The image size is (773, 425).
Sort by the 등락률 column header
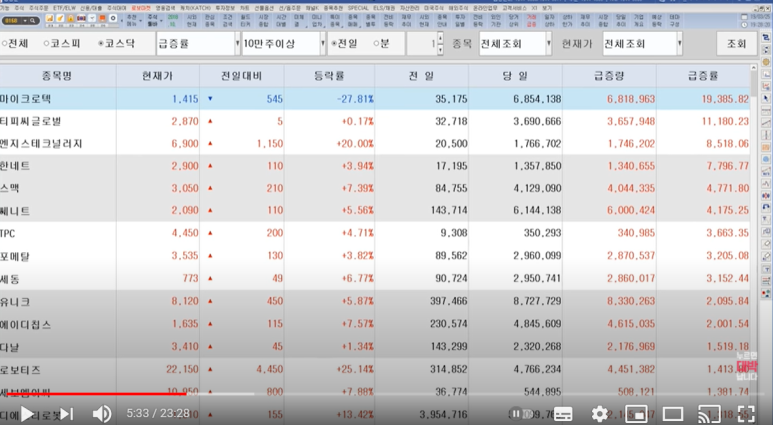(x=329, y=75)
